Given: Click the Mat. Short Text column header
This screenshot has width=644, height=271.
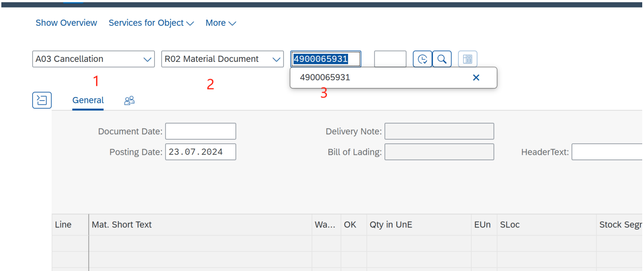Looking at the screenshot, I should tap(200, 225).
